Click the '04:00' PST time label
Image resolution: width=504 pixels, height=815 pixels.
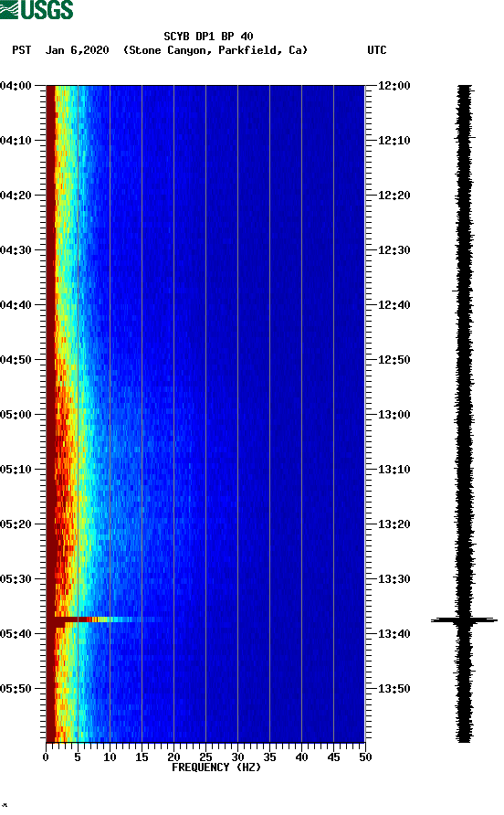click(x=16, y=86)
